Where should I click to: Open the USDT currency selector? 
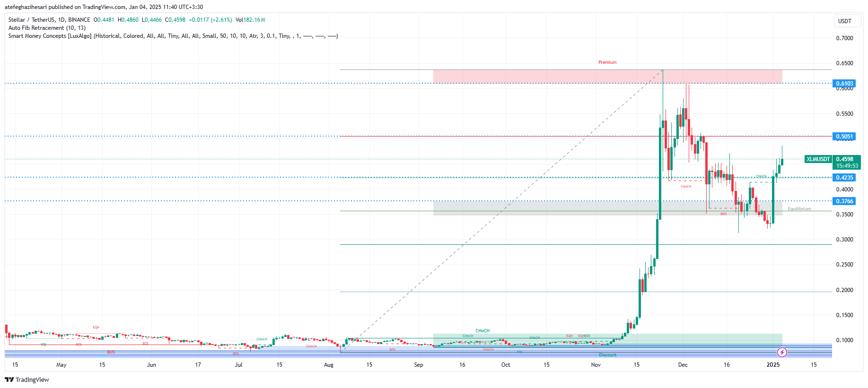[847, 21]
